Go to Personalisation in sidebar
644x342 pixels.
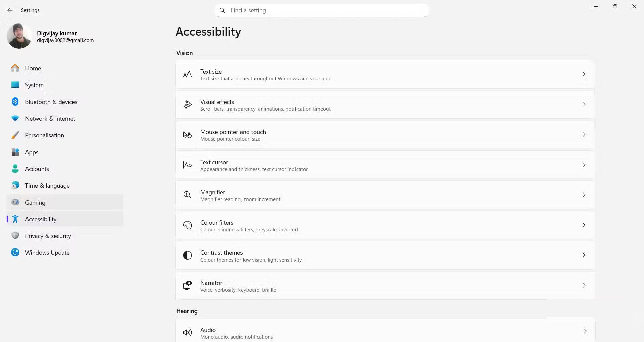(44, 135)
